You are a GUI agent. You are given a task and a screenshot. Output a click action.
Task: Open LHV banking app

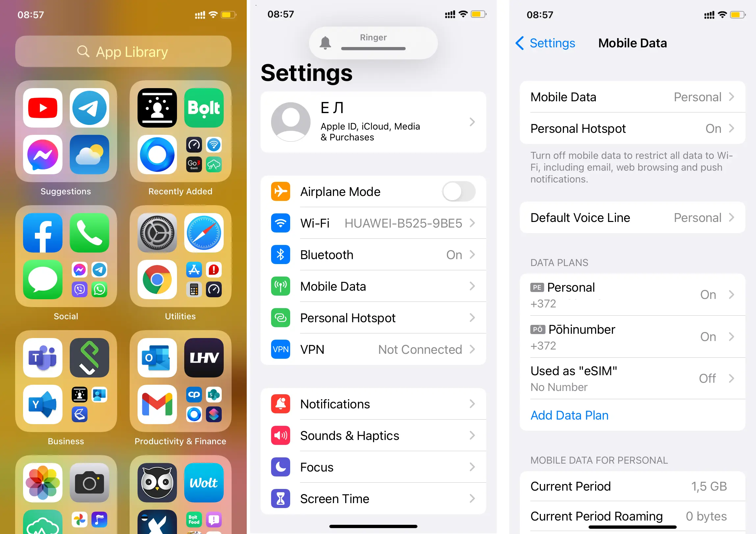203,357
